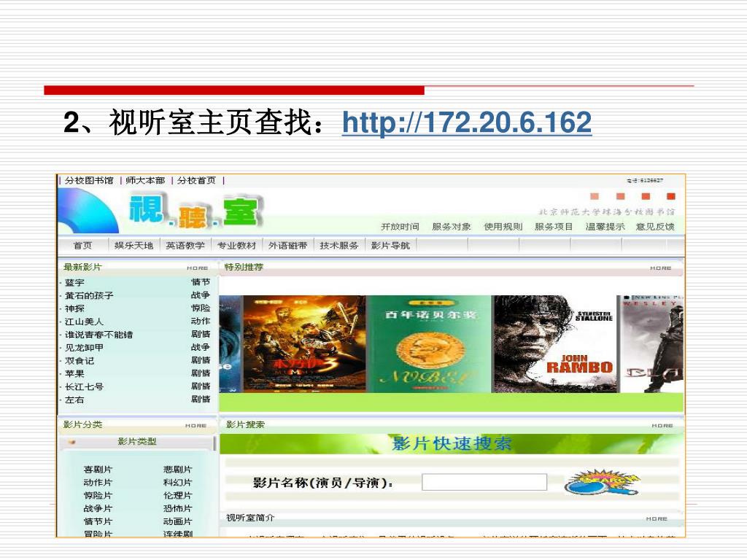Screen dimensions: 747x560
Task: Select 动作片 category
Action: (x=98, y=483)
